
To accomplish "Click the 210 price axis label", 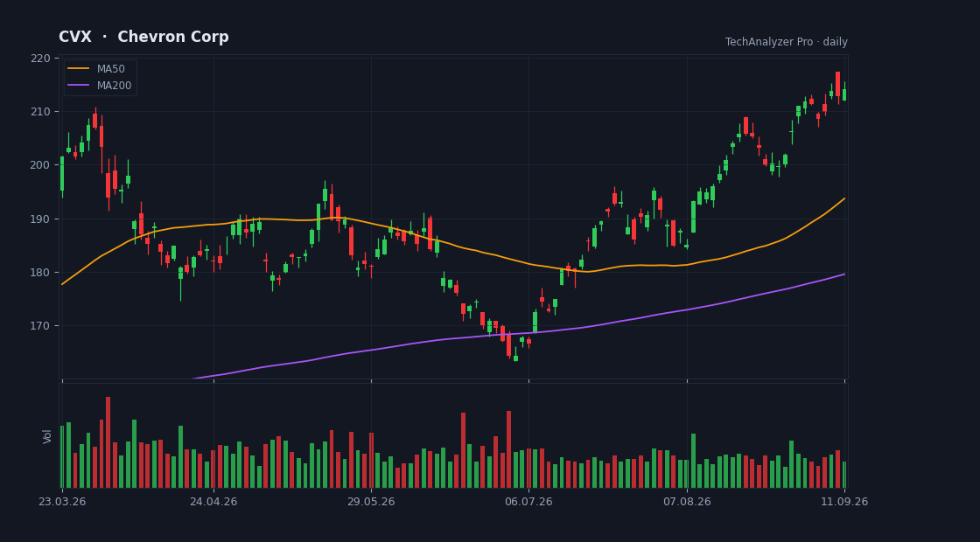I will (40, 112).
